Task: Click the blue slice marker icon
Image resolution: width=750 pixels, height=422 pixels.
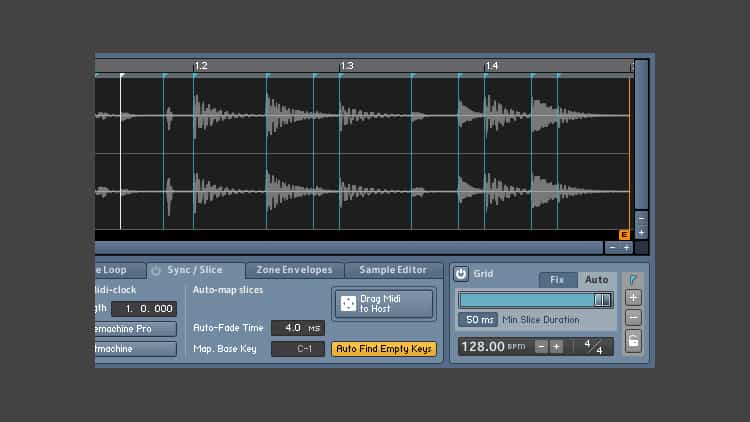Action: coord(633,279)
